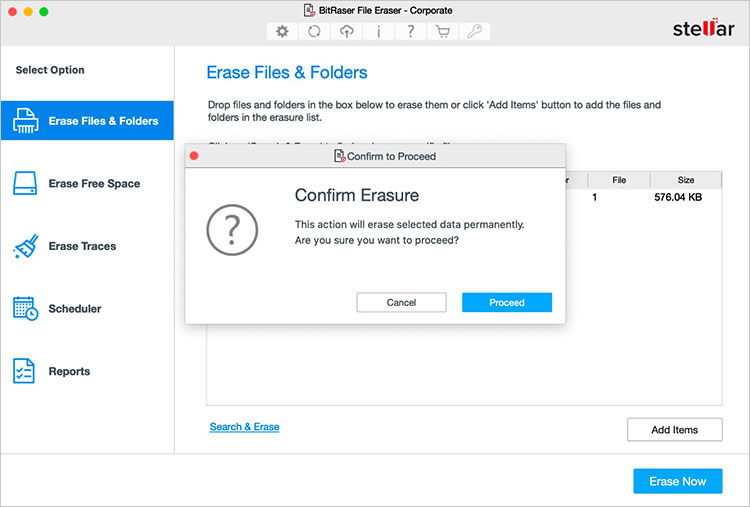Cancel the erasure confirmation
Screen dimensions: 750x507
point(401,302)
